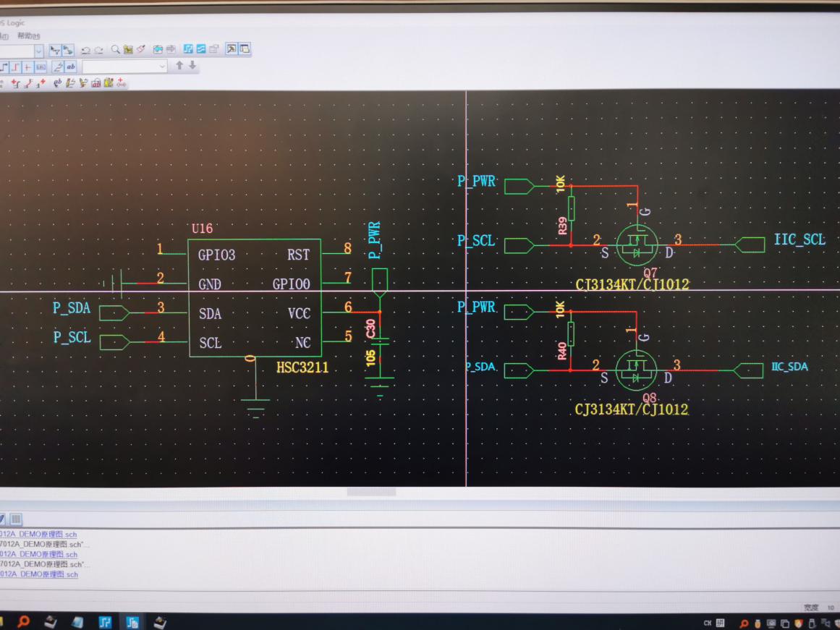Open the first DEMO原理图.sch link
This screenshot has height=630, width=840.
click(38, 534)
